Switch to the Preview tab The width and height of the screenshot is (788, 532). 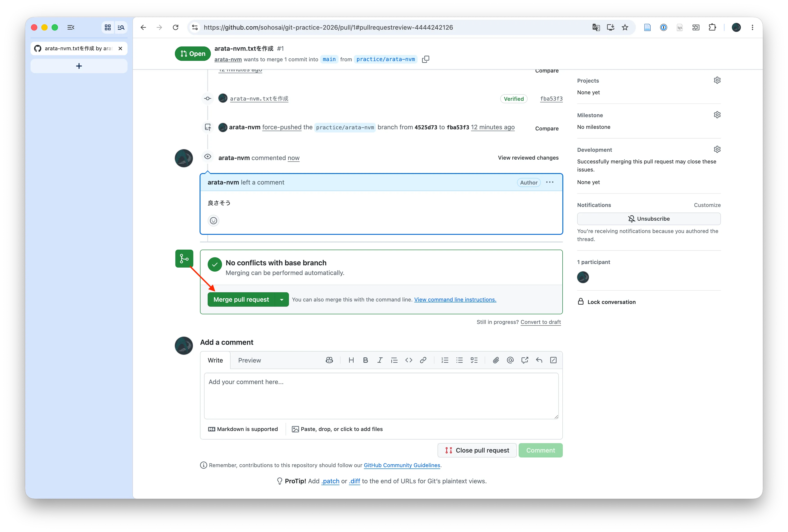pyautogui.click(x=249, y=360)
